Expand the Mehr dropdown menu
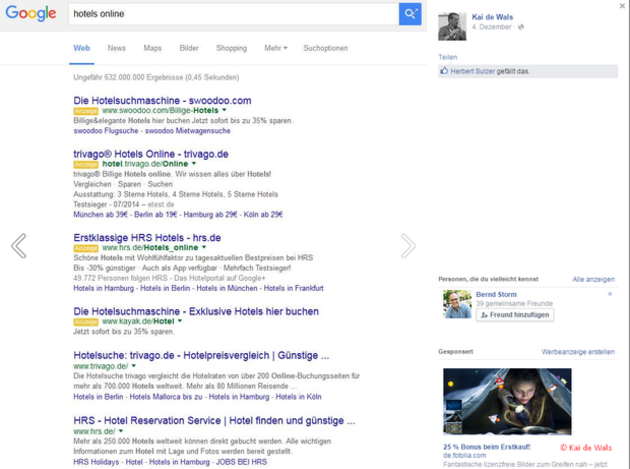Image resolution: width=630 pixels, height=469 pixels. (x=275, y=48)
